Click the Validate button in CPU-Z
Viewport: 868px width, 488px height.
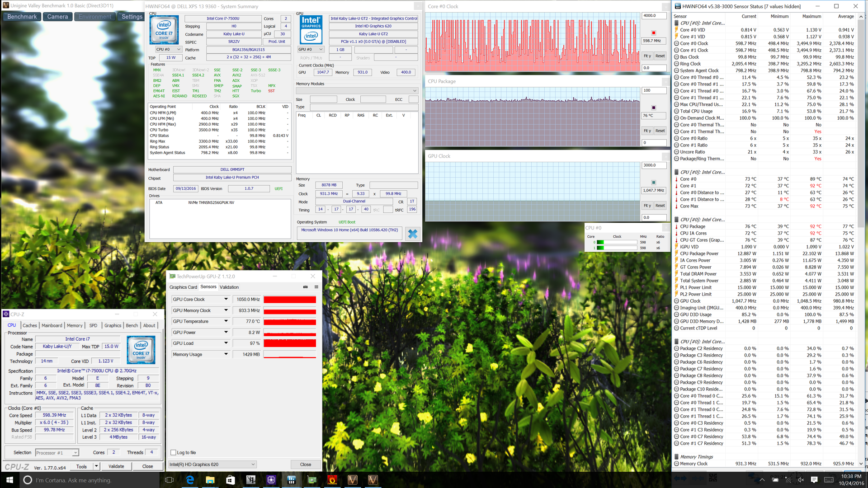pos(116,466)
